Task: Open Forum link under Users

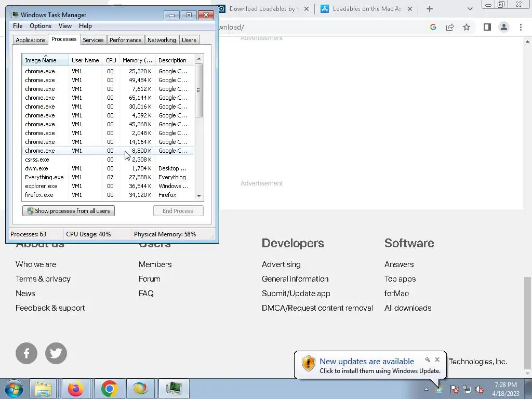Action: [149, 279]
